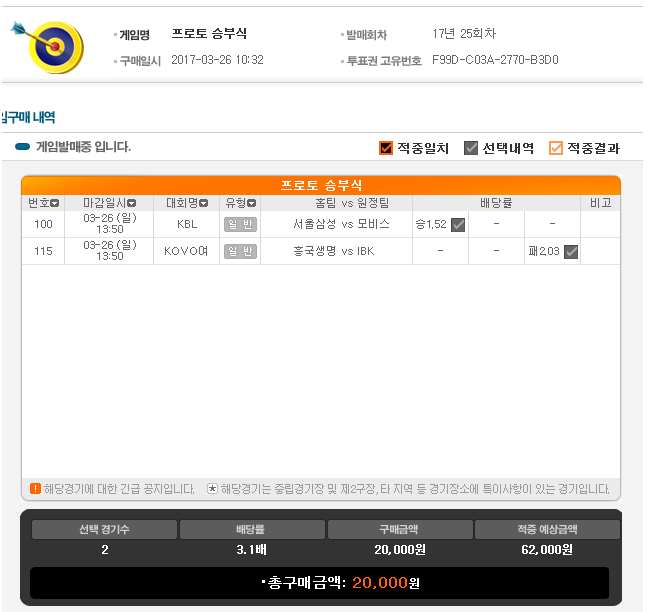Click the 62,000원 expected payout value
The image size is (649, 612).
pos(547,550)
